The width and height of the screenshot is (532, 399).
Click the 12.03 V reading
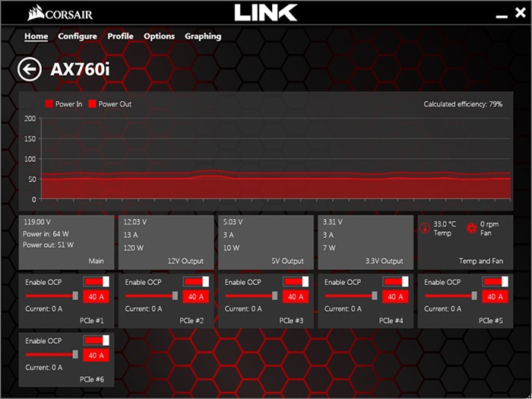pyautogui.click(x=135, y=222)
